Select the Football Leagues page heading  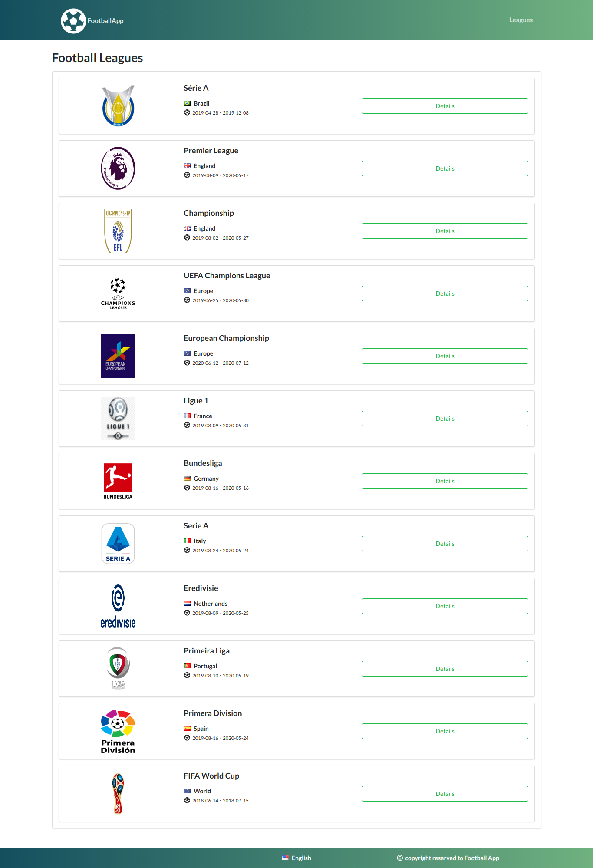[97, 57]
